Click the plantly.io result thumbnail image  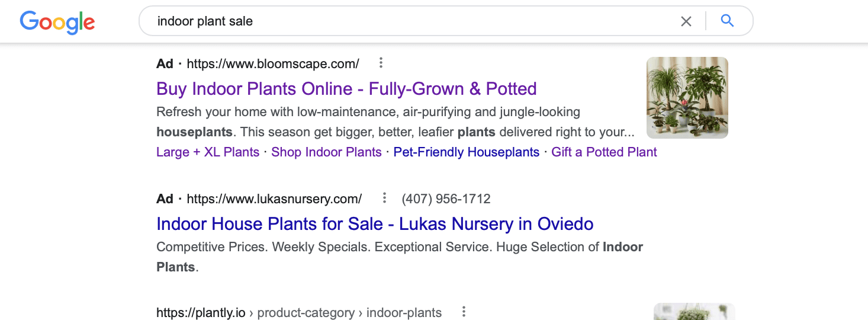pos(694,312)
